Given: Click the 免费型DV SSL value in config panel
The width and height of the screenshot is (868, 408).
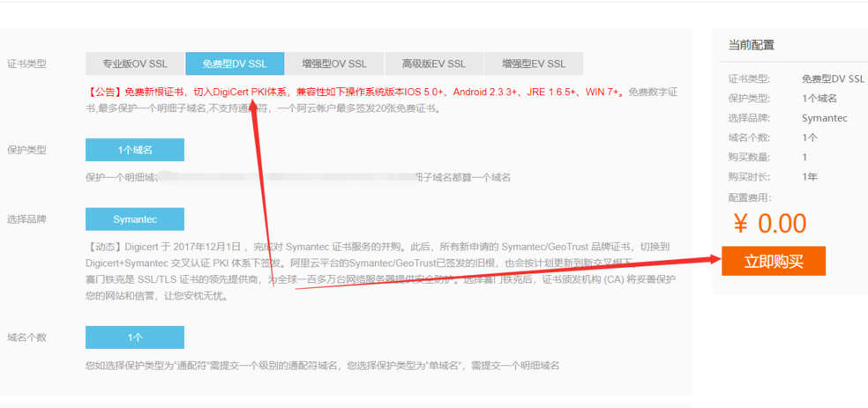Looking at the screenshot, I should point(833,79).
